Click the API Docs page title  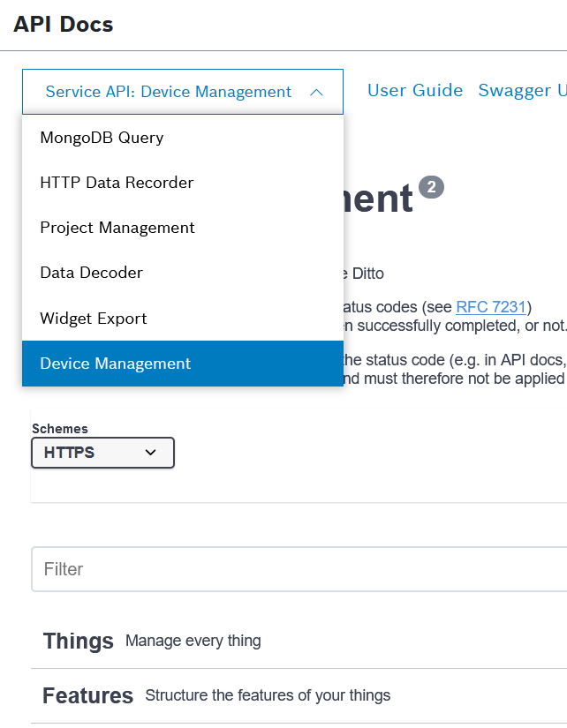coord(64,24)
